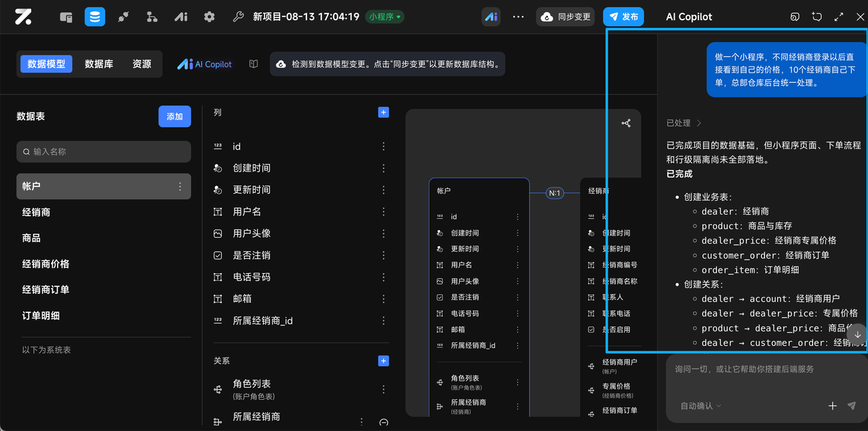Open the settings gear in the top bar

(x=210, y=17)
